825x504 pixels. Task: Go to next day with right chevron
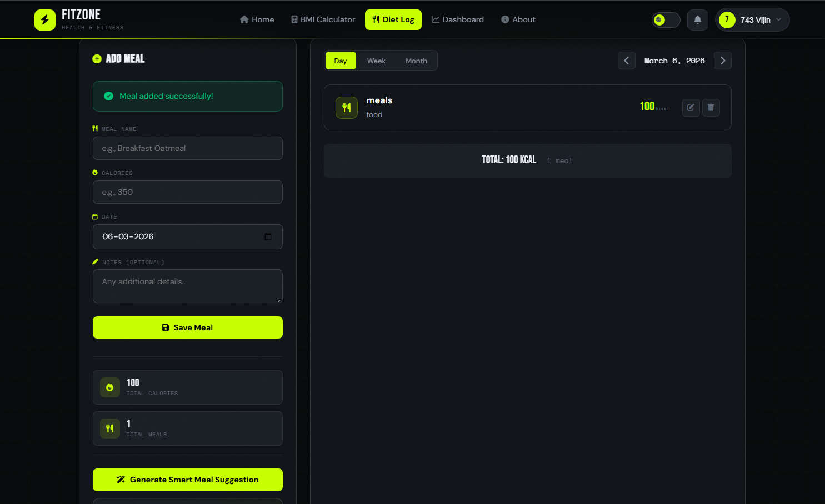coord(722,61)
